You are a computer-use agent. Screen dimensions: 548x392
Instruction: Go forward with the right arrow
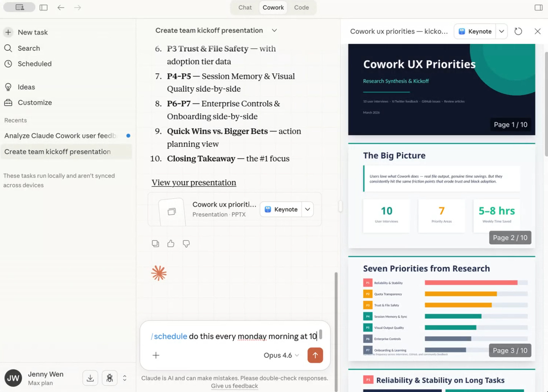click(78, 7)
